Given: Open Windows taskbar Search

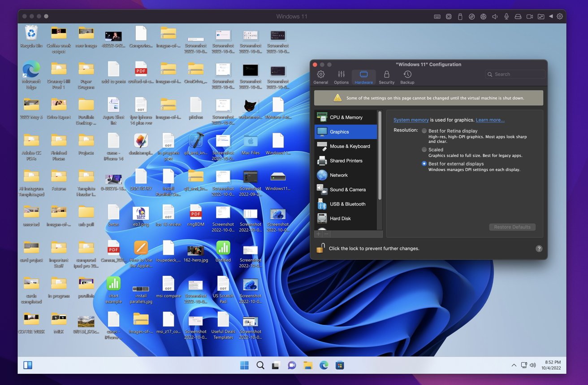Looking at the screenshot, I should pyautogui.click(x=260, y=365).
